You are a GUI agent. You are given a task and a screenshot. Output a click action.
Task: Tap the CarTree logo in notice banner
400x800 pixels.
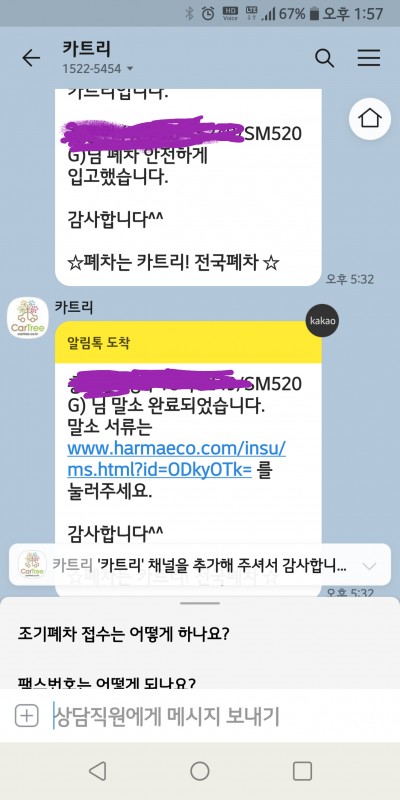(x=32, y=564)
